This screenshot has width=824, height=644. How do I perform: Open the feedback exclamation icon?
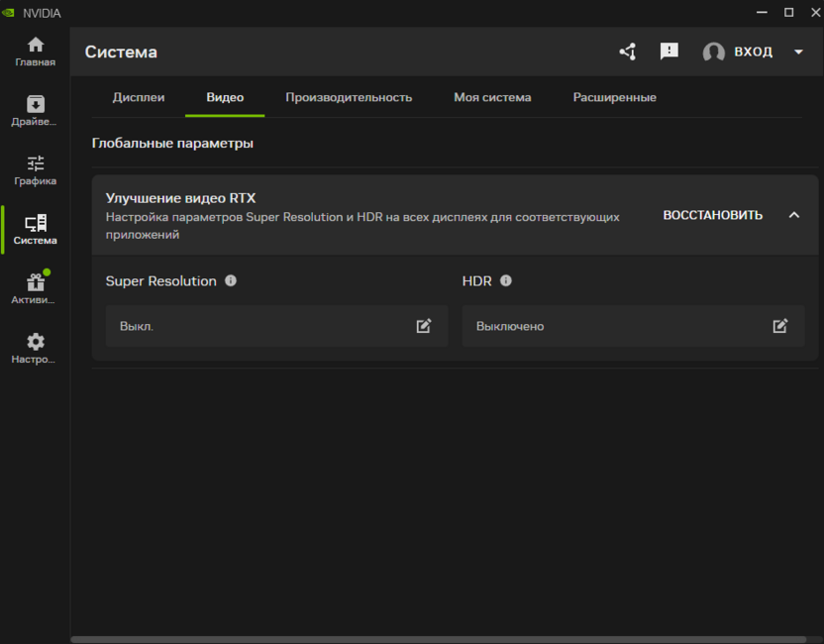pyautogui.click(x=669, y=52)
